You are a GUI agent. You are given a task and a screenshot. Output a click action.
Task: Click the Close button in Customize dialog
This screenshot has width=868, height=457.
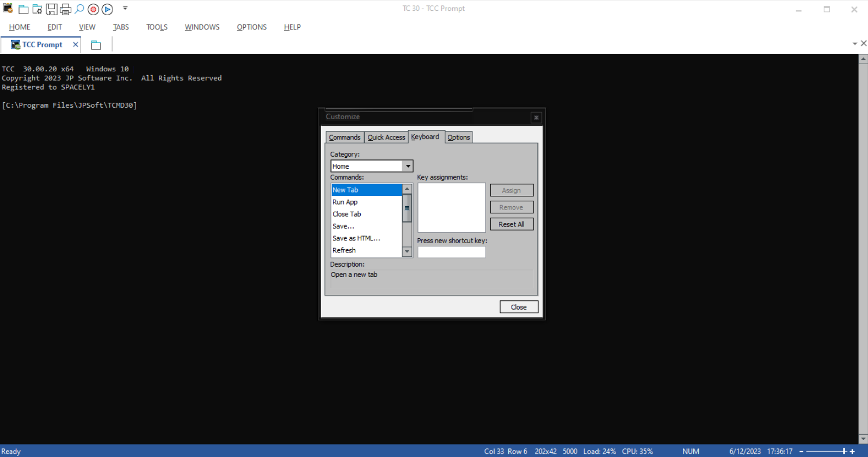click(519, 307)
